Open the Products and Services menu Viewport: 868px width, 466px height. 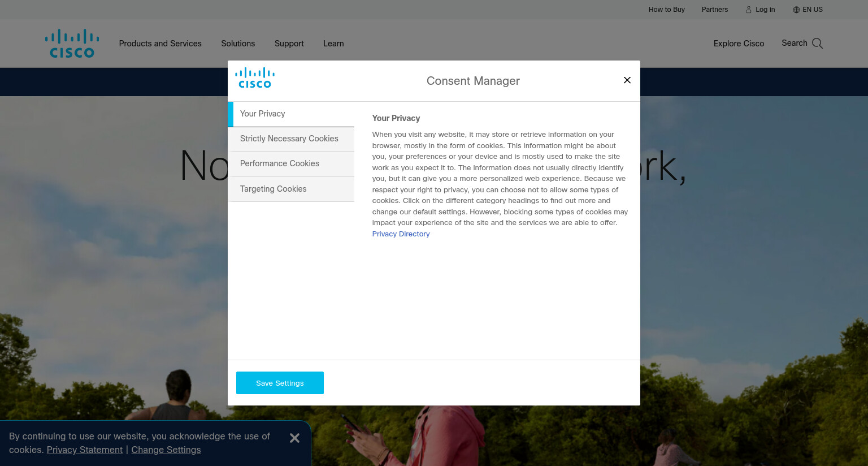pos(160,44)
